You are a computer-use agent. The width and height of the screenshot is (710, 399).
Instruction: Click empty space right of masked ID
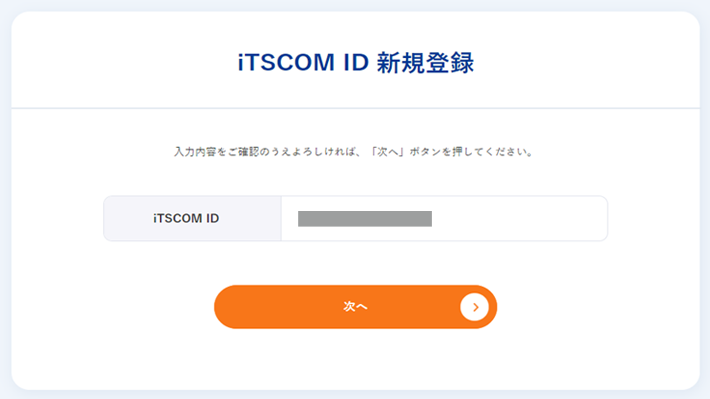pos(519,218)
